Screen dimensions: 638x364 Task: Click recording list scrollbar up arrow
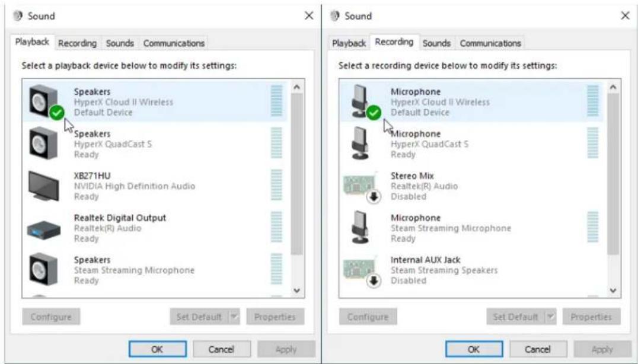pos(613,87)
